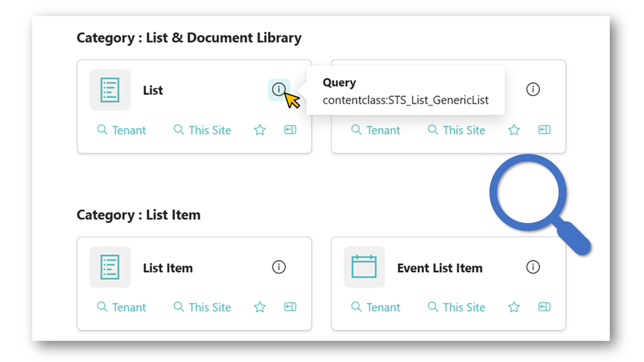Image resolution: width=644 pixels, height=362 pixels.
Task: Open side panel icon on List Item card
Action: pyautogui.click(x=290, y=307)
